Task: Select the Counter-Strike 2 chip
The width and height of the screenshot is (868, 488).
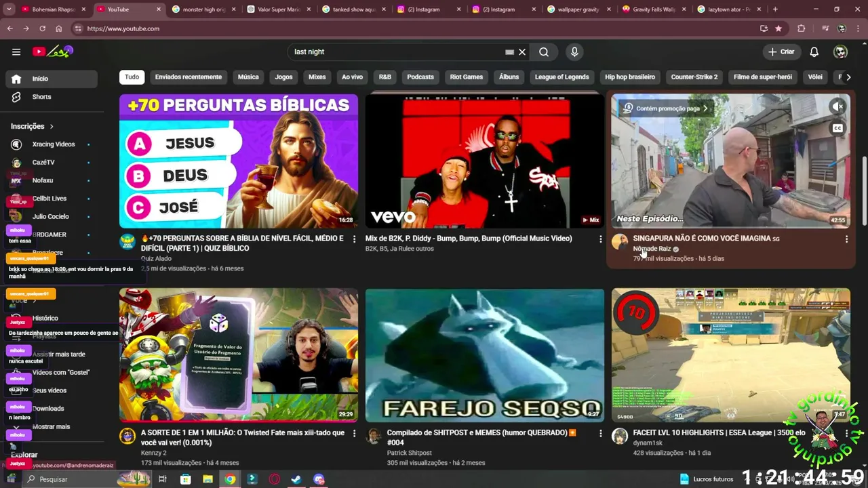Action: pyautogui.click(x=694, y=77)
